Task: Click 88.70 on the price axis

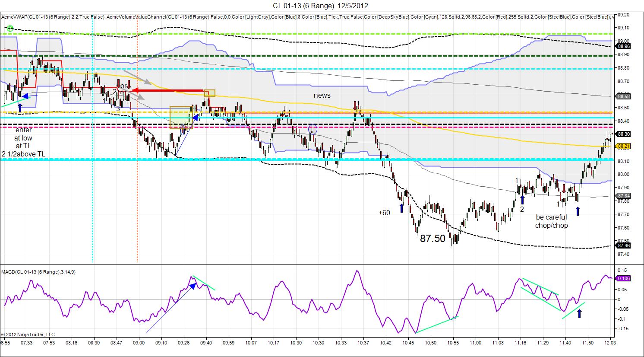Action: tap(624, 81)
